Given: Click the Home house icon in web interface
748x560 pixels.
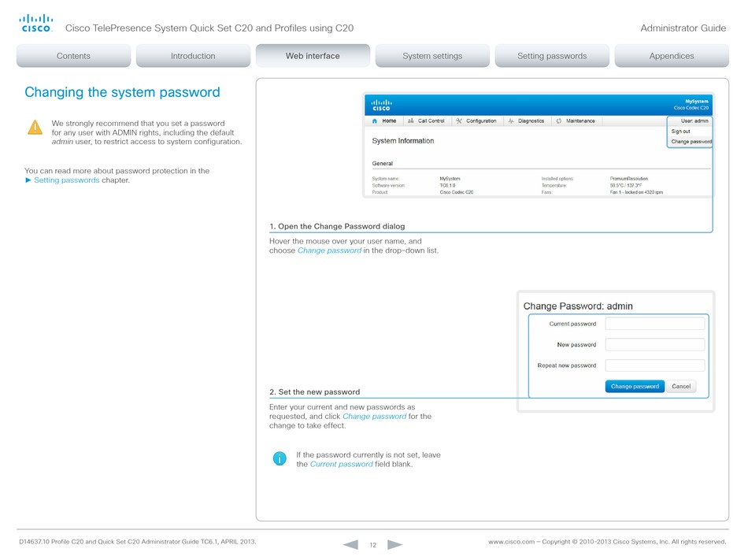Looking at the screenshot, I should (375, 121).
